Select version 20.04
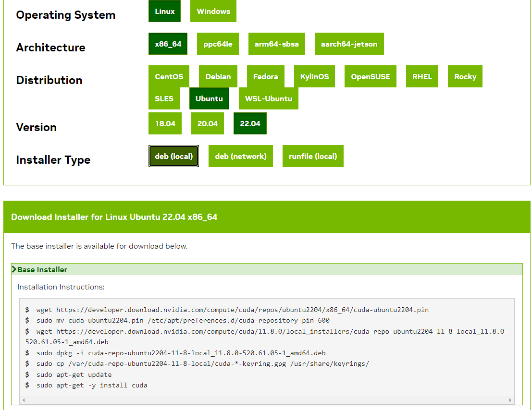532x410 pixels. 207,123
